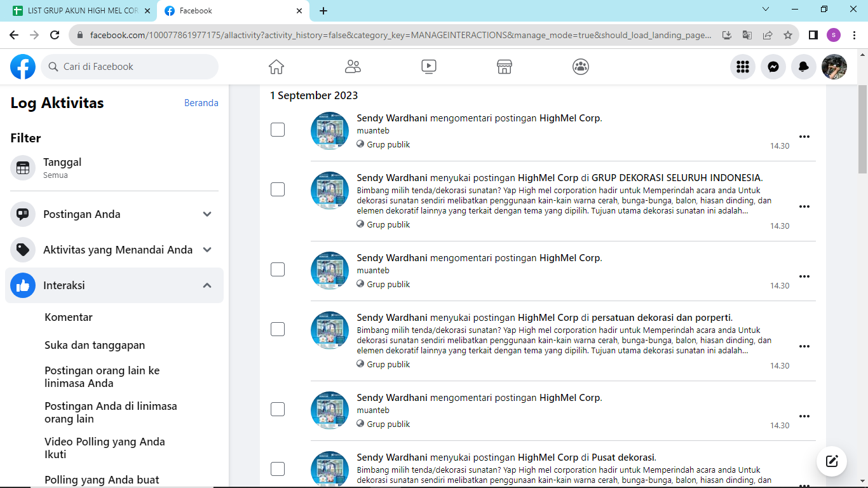868x488 pixels.
Task: Click the page vertical scrollbar
Action: 862,129
